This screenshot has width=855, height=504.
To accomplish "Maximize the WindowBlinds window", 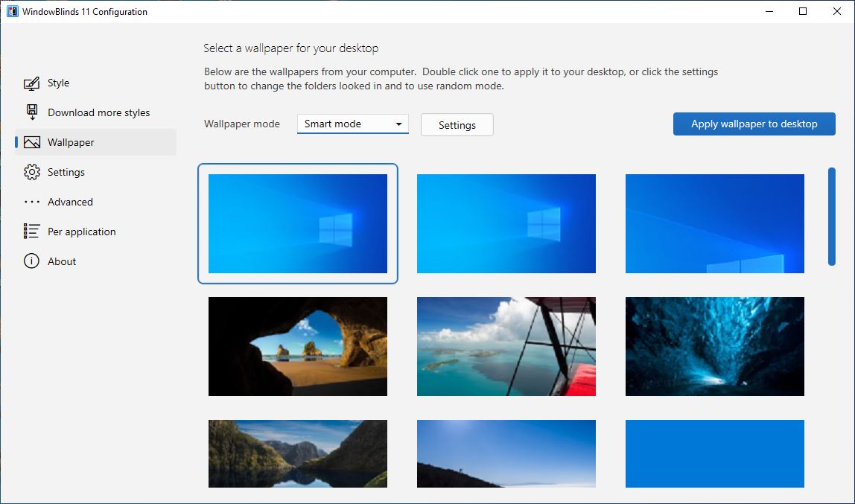I will [x=803, y=11].
